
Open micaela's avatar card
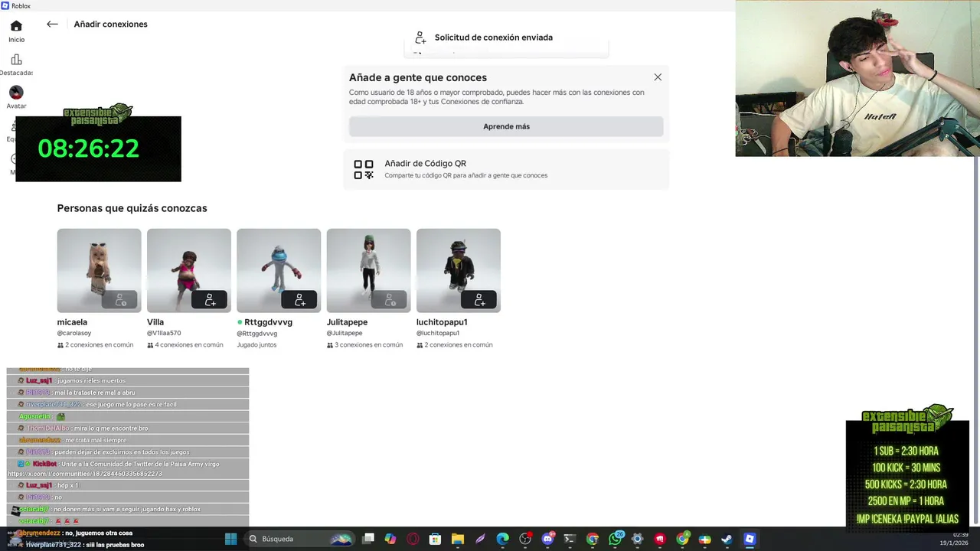coord(99,270)
